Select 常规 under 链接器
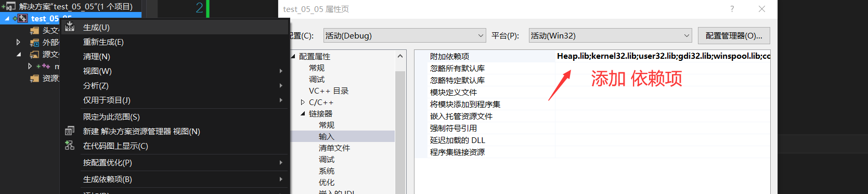The width and height of the screenshot is (868, 194). pyautogui.click(x=327, y=125)
